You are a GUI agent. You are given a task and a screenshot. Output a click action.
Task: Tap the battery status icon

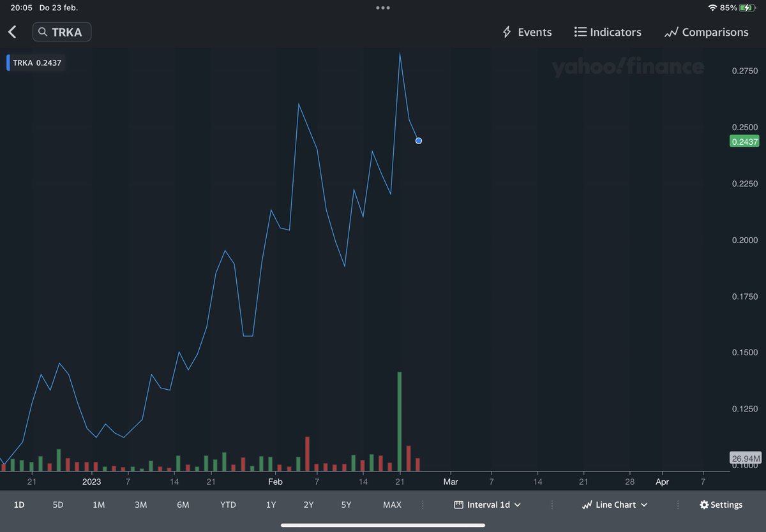pyautogui.click(x=747, y=8)
